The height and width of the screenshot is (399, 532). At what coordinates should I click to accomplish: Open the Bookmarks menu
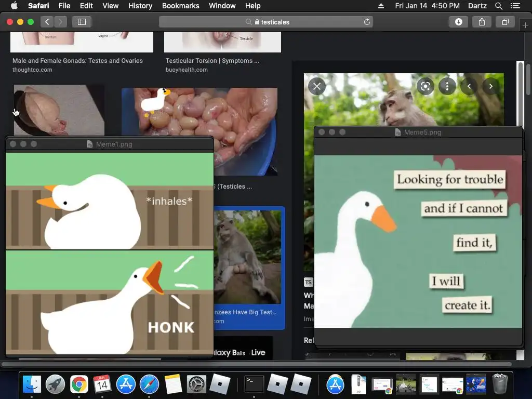tap(180, 6)
